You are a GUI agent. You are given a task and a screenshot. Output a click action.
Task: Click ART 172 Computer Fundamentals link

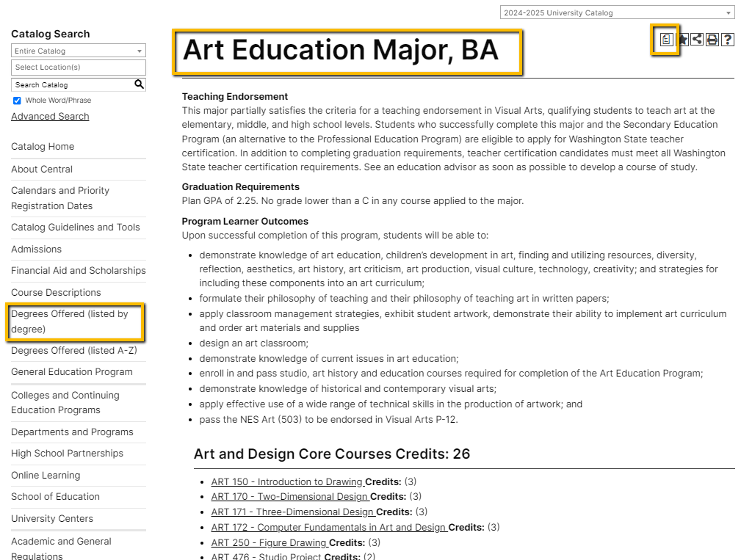pos(328,528)
